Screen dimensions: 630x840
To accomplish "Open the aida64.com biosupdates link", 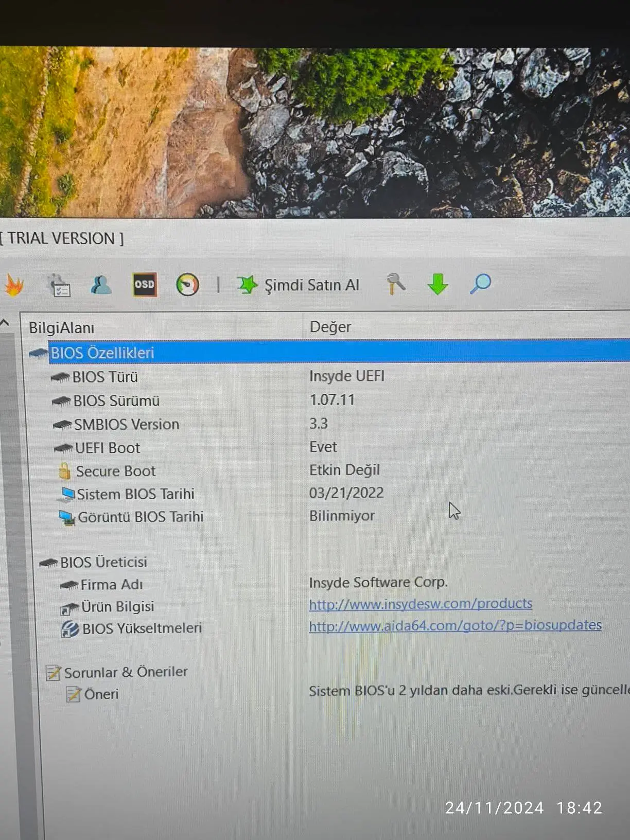I will tap(455, 625).
